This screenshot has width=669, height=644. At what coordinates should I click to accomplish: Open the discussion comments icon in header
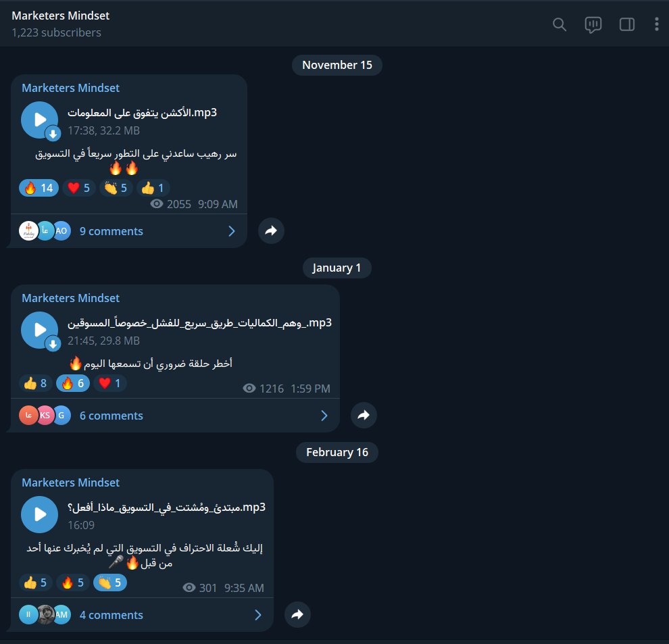pos(593,25)
